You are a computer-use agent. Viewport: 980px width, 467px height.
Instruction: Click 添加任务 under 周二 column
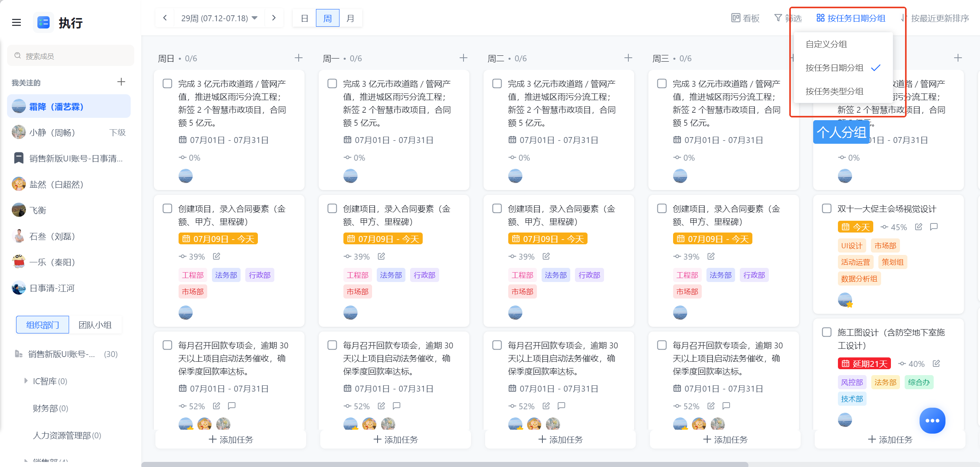tap(560, 440)
